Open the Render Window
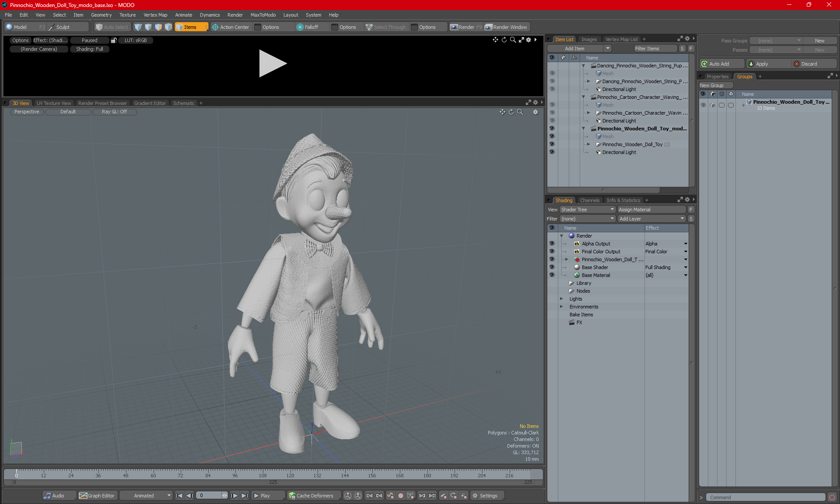 click(506, 27)
